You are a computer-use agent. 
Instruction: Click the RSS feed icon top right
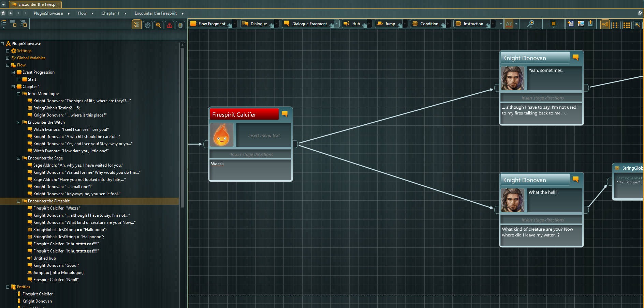tap(640, 13)
